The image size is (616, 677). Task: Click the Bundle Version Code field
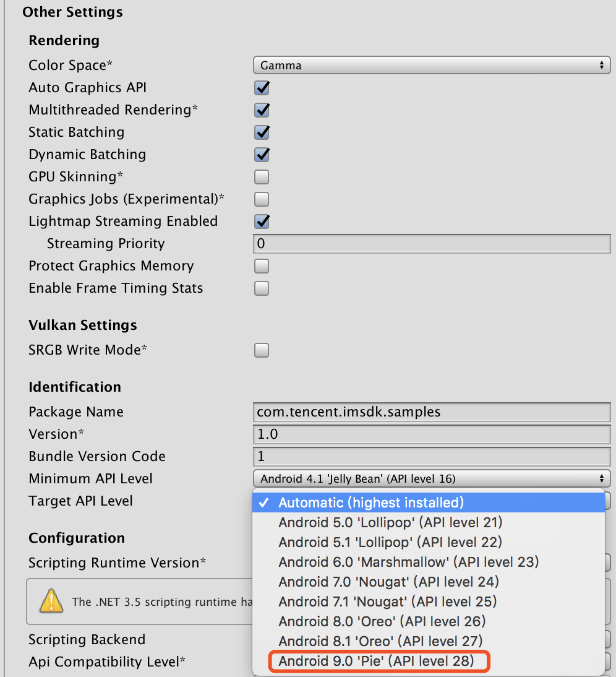click(x=431, y=457)
